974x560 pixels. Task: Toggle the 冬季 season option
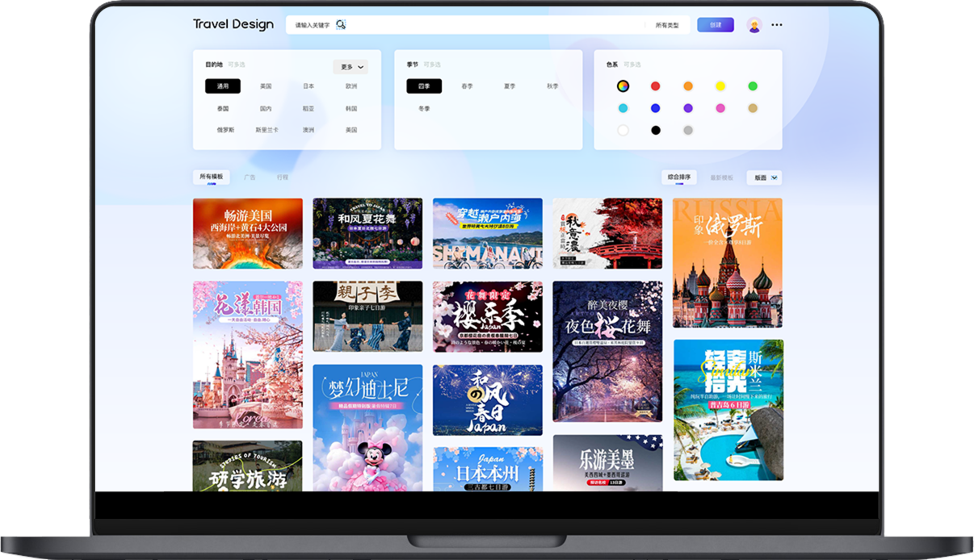pos(424,108)
